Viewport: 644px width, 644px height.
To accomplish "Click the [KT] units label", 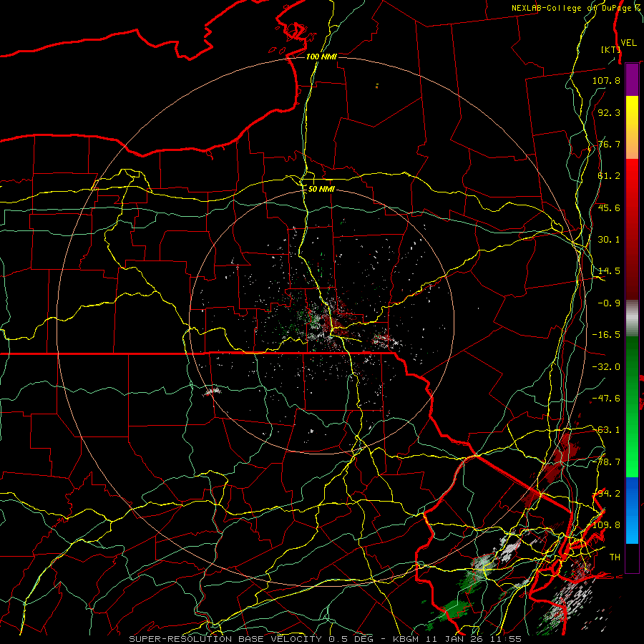I will click(610, 49).
